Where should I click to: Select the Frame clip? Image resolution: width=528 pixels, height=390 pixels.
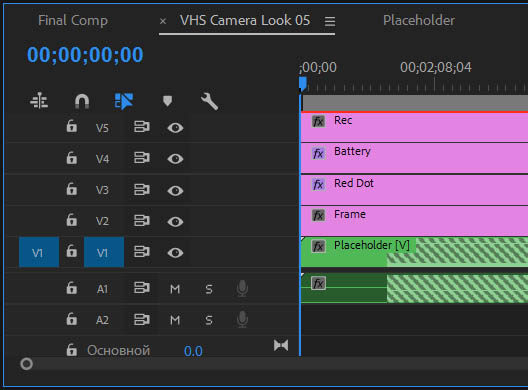coord(414,221)
